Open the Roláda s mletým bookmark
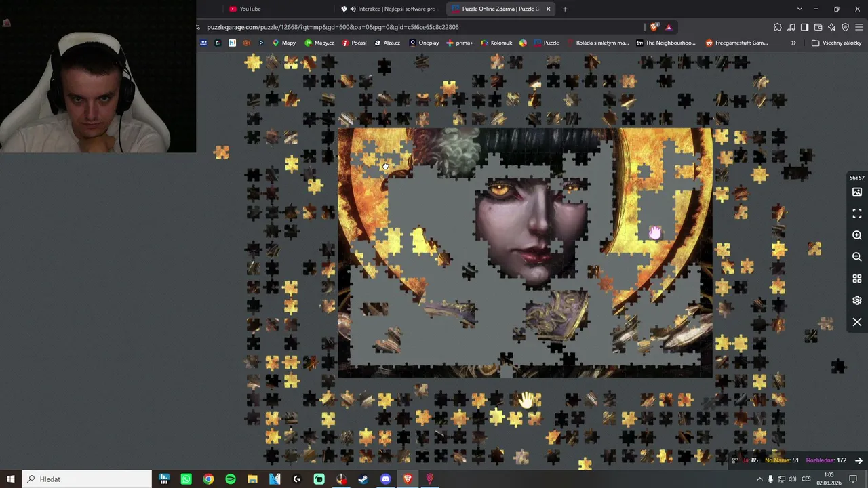 pyautogui.click(x=597, y=43)
